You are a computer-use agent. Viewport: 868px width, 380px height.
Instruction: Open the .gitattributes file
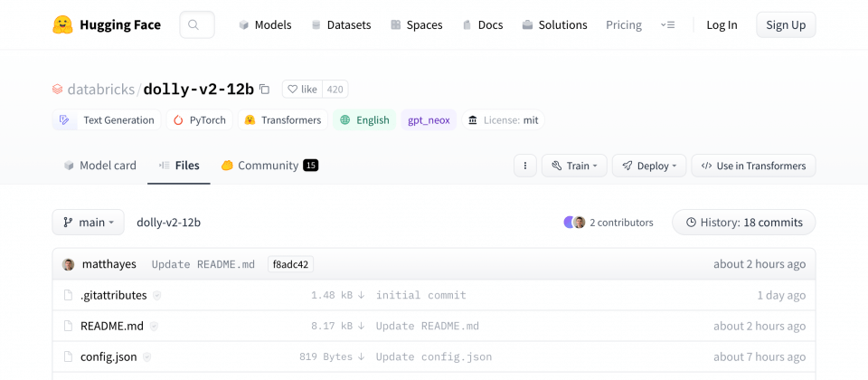tap(114, 295)
